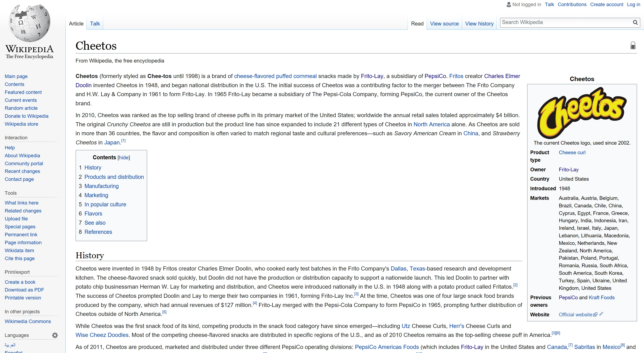Click the pencil edit icon beside Official website
This screenshot has height=353, width=644.
pos(601,314)
